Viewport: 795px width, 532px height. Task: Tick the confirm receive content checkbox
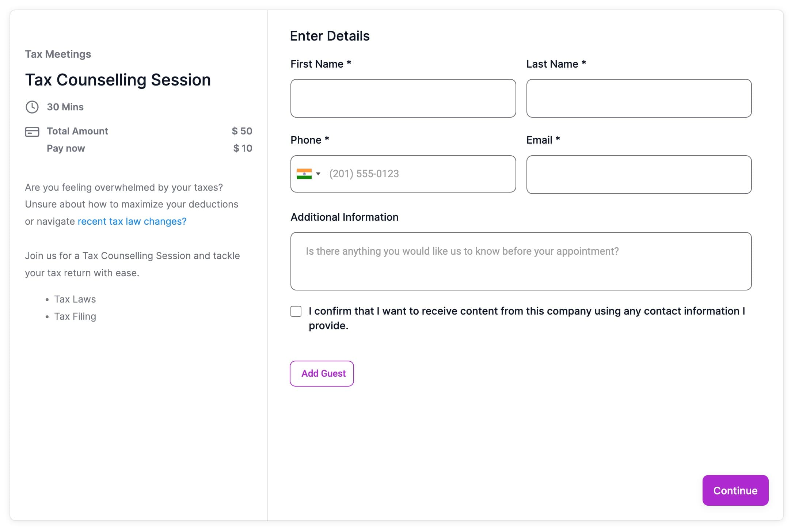pyautogui.click(x=296, y=311)
